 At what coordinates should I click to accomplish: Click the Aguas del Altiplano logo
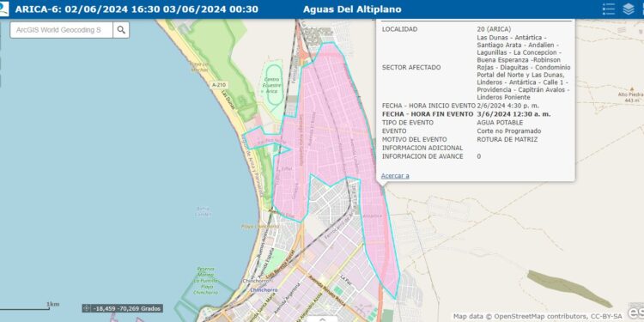(x=3, y=9)
